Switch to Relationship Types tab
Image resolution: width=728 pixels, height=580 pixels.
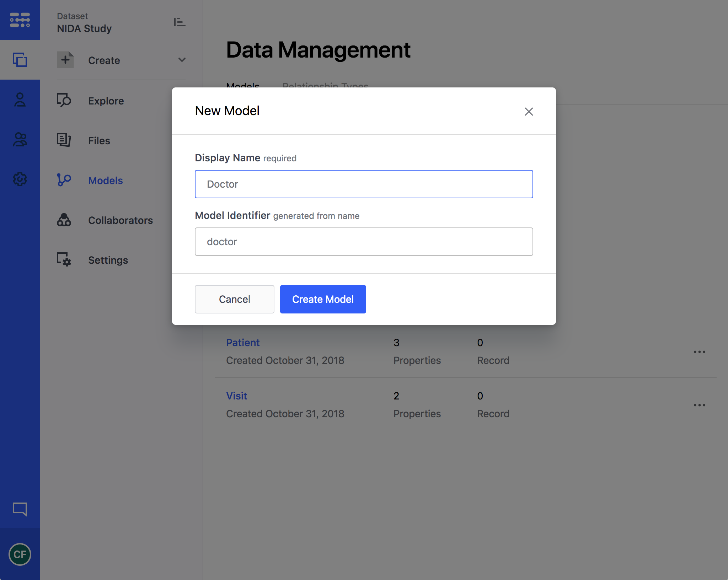(325, 86)
